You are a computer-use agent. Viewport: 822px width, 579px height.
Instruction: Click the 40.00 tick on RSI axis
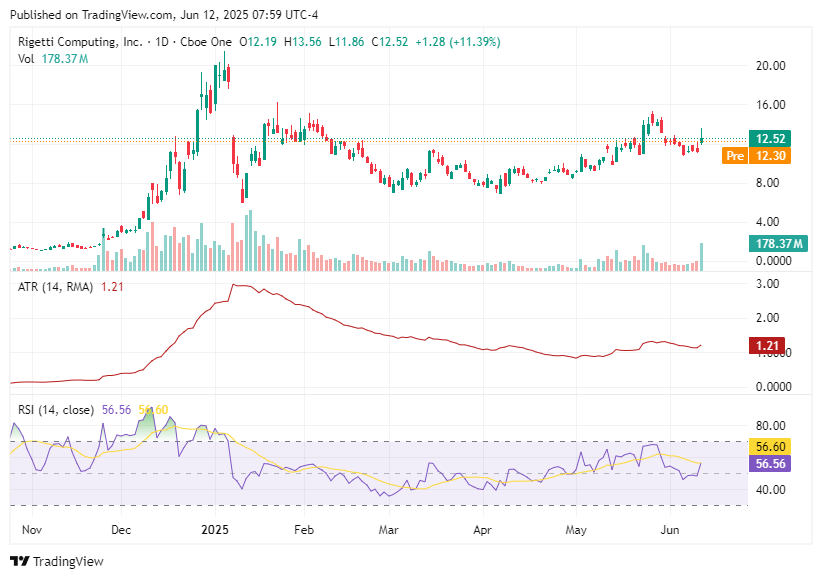pyautogui.click(x=771, y=489)
